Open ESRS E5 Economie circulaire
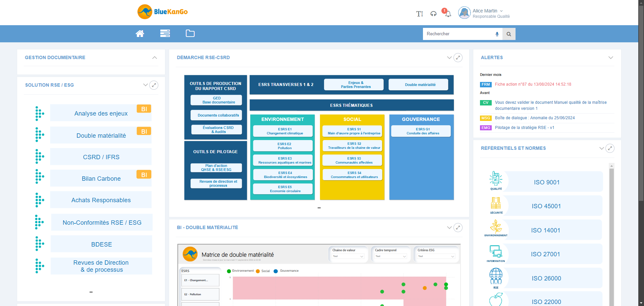The image size is (644, 306). click(x=283, y=189)
